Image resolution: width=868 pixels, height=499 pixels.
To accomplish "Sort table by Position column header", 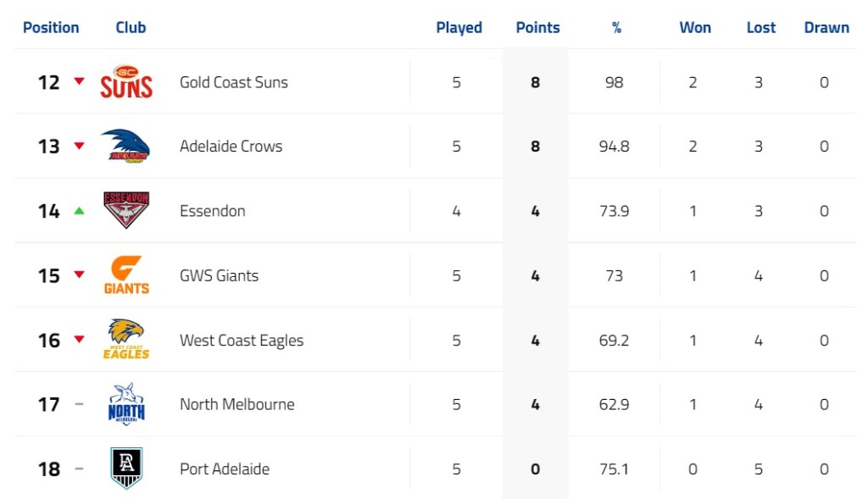I will coord(51,27).
